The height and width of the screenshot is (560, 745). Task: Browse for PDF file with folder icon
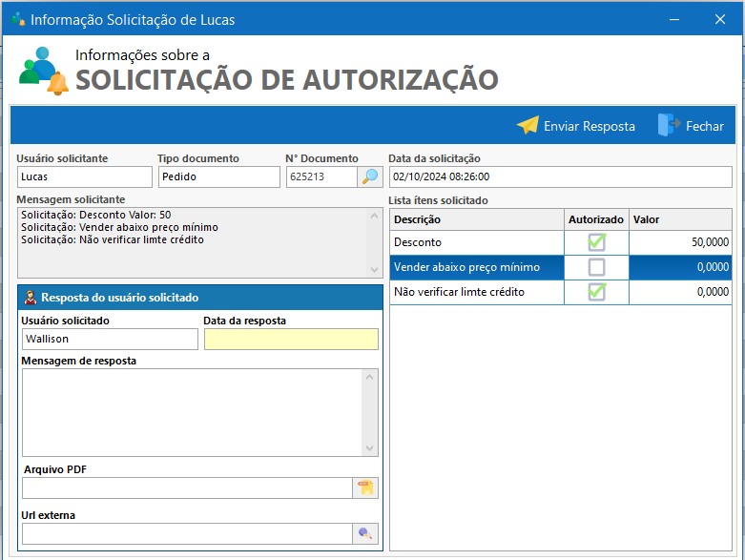point(365,487)
